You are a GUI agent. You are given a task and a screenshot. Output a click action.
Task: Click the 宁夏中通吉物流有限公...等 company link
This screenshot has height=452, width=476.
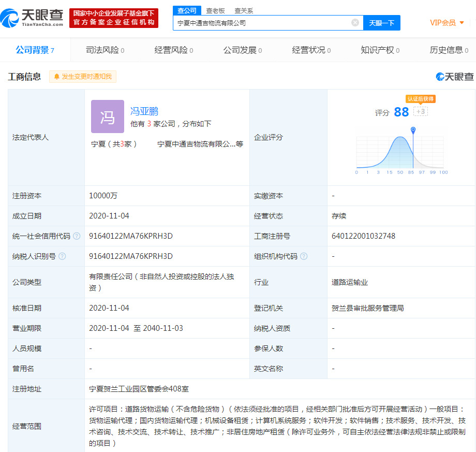tap(200, 144)
